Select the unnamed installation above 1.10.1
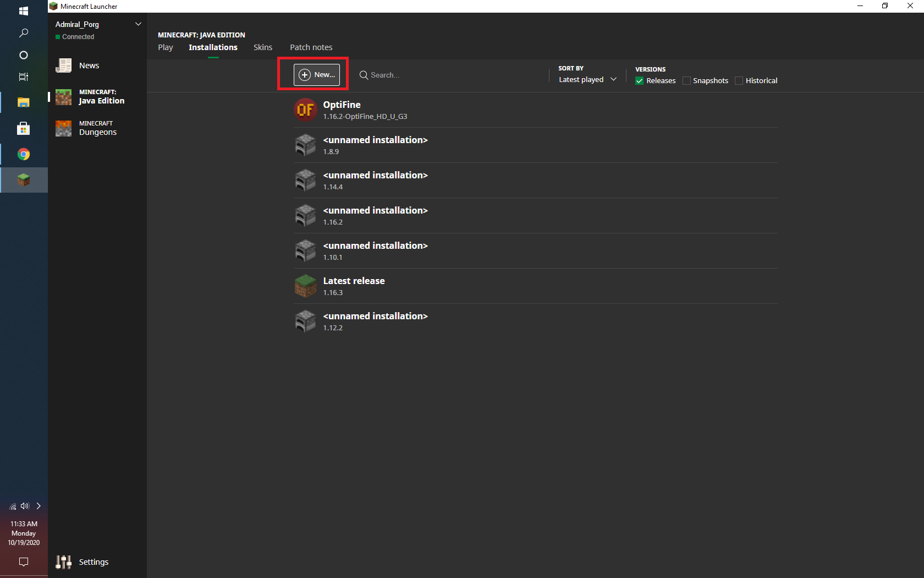924x578 pixels. click(x=375, y=246)
